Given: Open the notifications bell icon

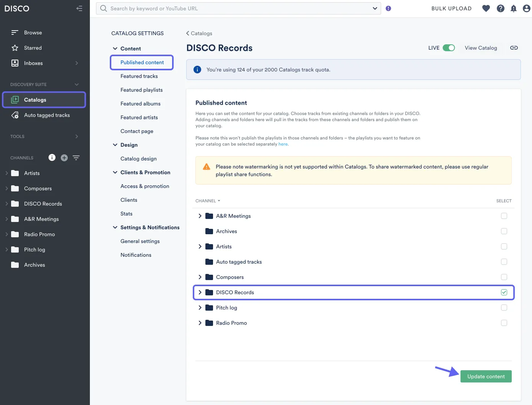Looking at the screenshot, I should [514, 8].
